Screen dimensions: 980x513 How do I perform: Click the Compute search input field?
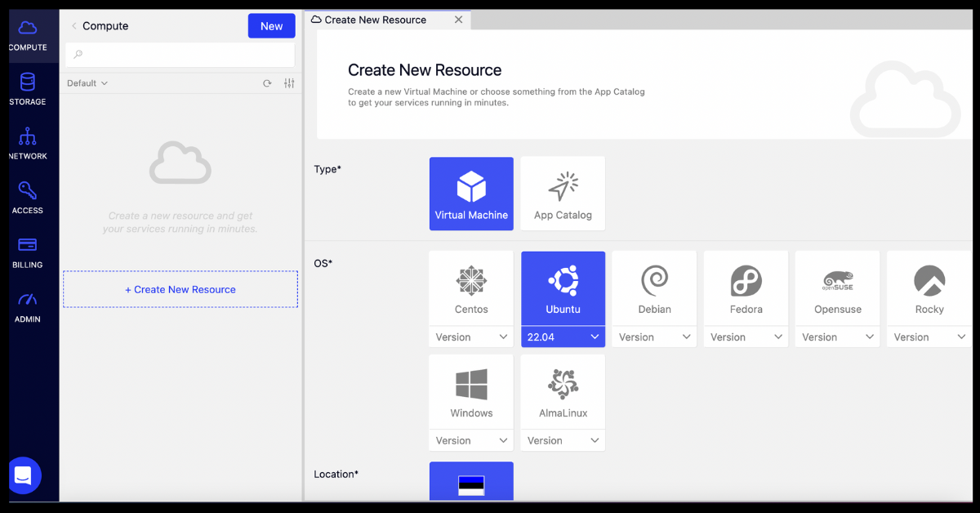tap(180, 55)
